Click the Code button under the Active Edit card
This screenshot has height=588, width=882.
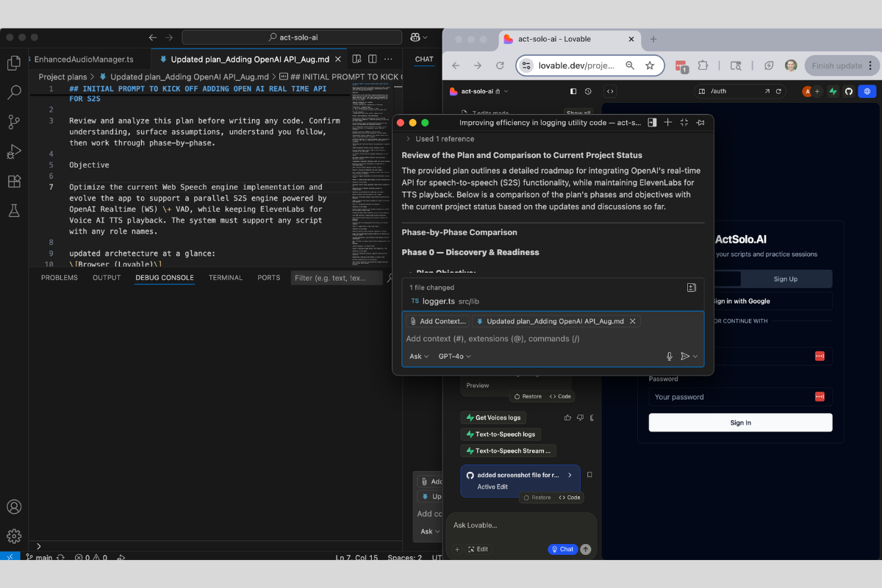click(x=570, y=498)
